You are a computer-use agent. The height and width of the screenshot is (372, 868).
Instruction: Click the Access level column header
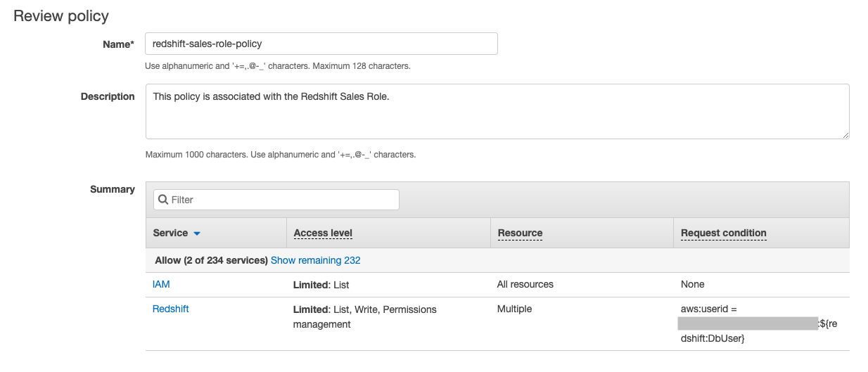[323, 233]
